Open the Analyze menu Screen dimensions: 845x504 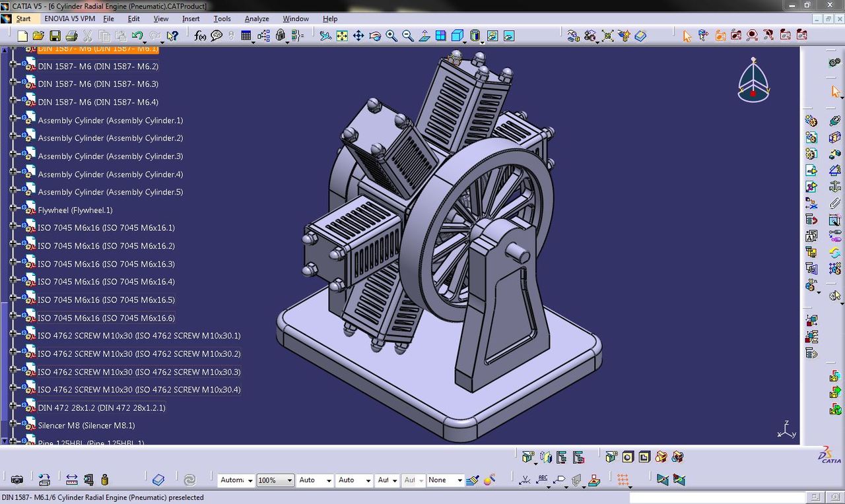[x=257, y=18]
